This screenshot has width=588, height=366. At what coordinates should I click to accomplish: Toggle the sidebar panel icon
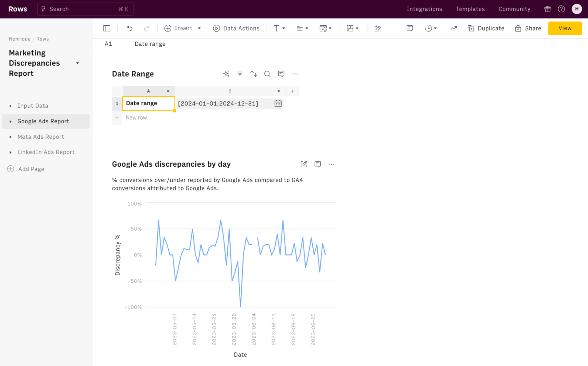pos(107,28)
